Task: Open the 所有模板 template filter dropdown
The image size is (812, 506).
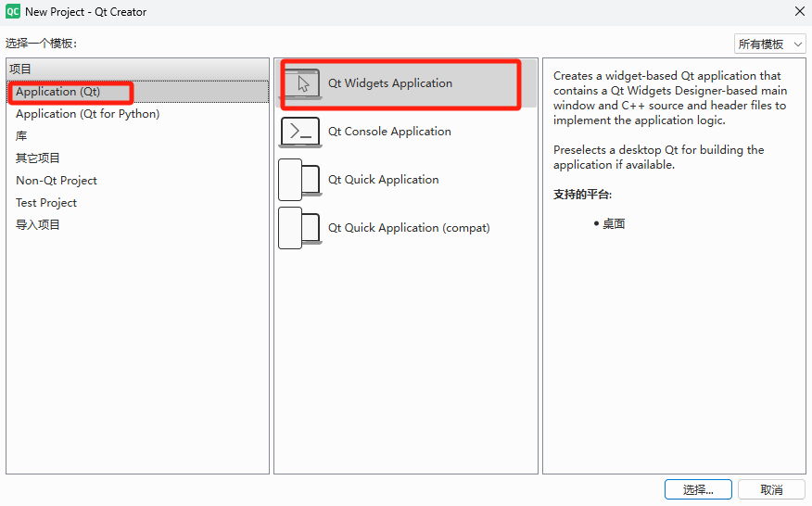Action: 769,44
